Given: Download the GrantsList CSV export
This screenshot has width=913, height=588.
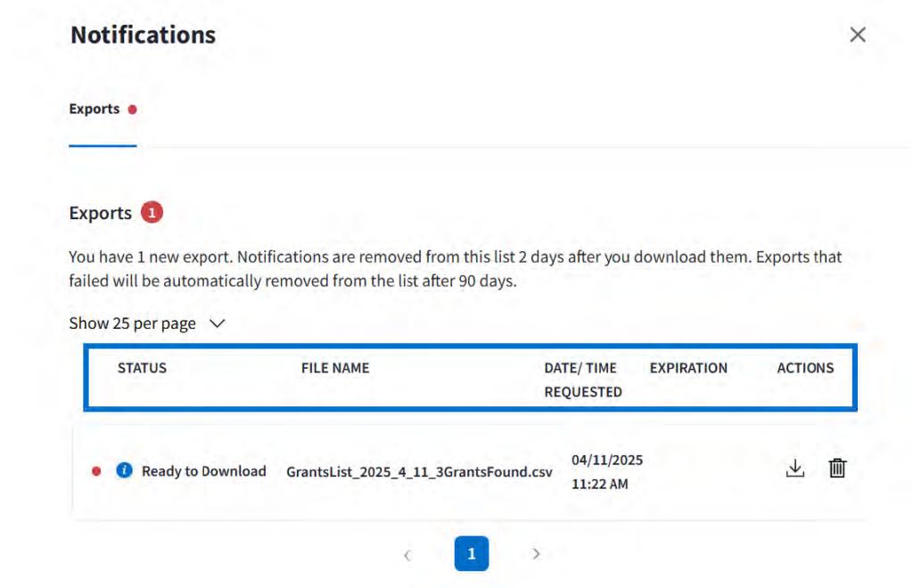Looking at the screenshot, I should (794, 469).
